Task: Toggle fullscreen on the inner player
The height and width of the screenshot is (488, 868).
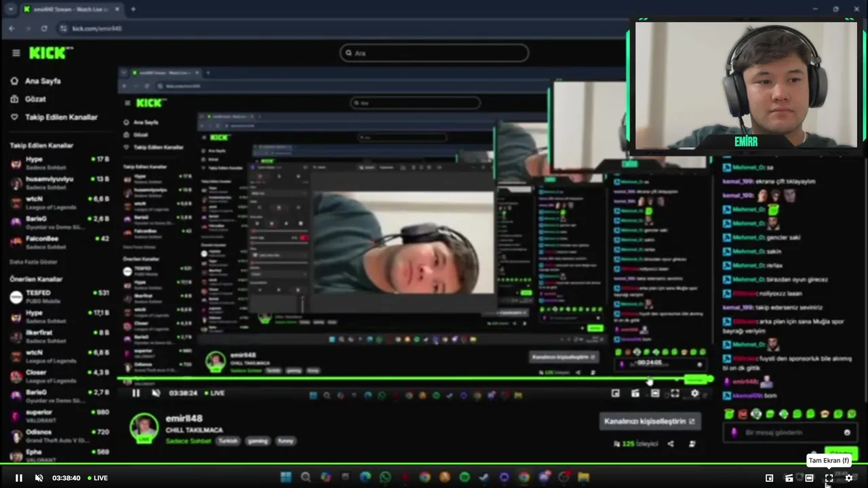Action: [x=675, y=393]
